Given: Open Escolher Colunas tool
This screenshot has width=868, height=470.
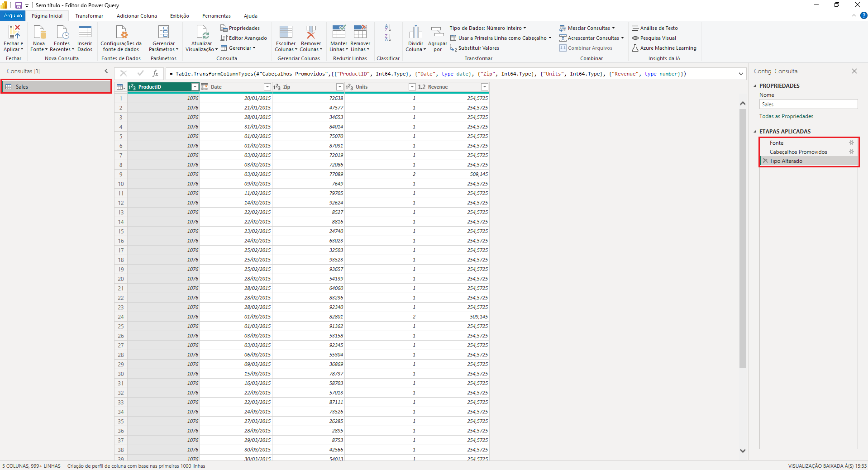Looking at the screenshot, I should [286, 32].
